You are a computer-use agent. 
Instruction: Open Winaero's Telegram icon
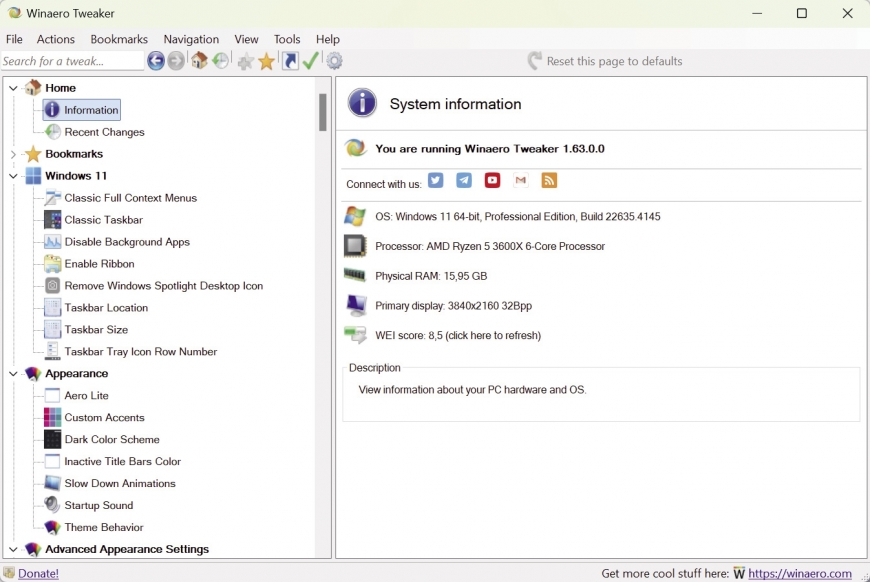point(464,180)
